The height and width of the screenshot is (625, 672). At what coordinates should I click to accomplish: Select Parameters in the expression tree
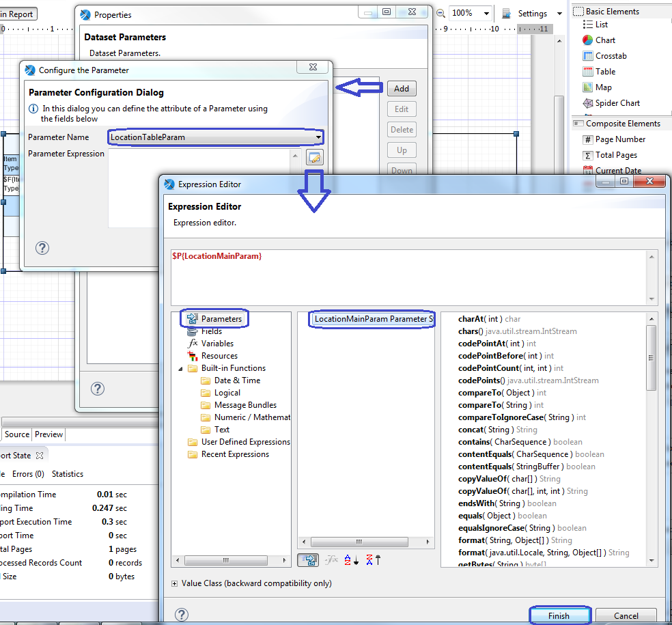tap(214, 319)
